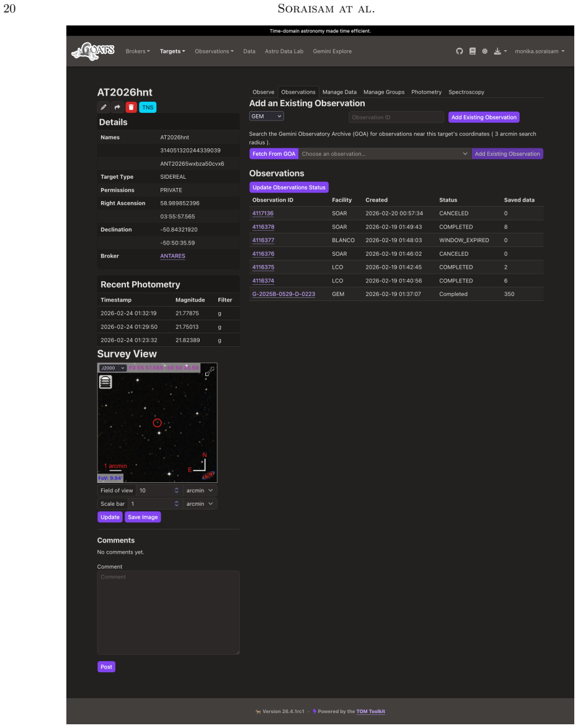
Task: Open observation 4117136 link
Action: 262,213
